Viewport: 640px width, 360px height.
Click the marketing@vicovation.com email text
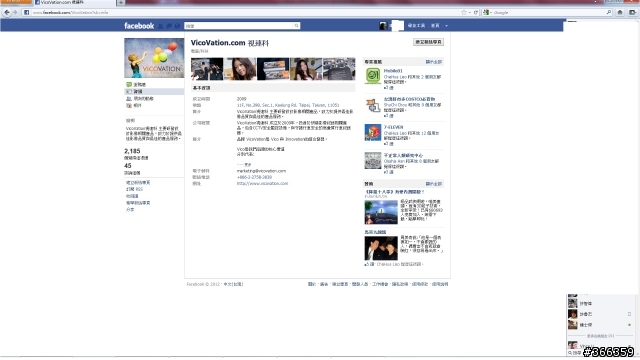(261, 171)
